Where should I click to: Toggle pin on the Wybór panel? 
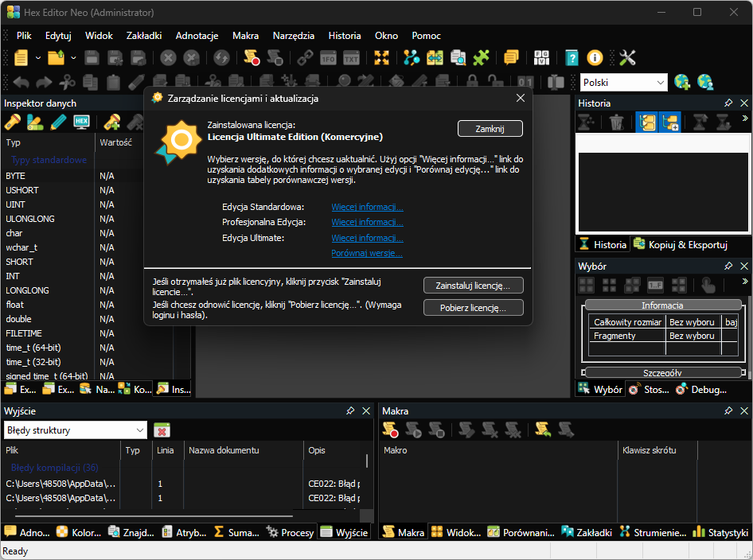click(728, 266)
